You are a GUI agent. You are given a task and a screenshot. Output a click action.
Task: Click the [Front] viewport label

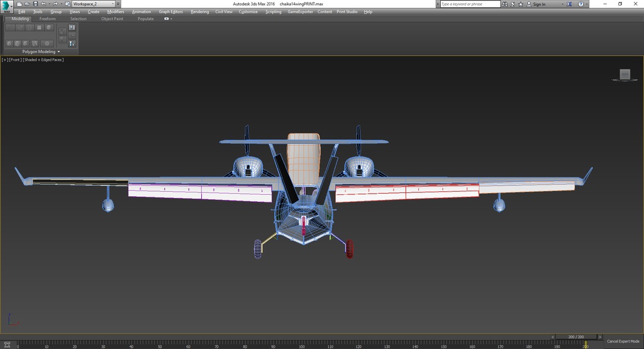coord(15,60)
